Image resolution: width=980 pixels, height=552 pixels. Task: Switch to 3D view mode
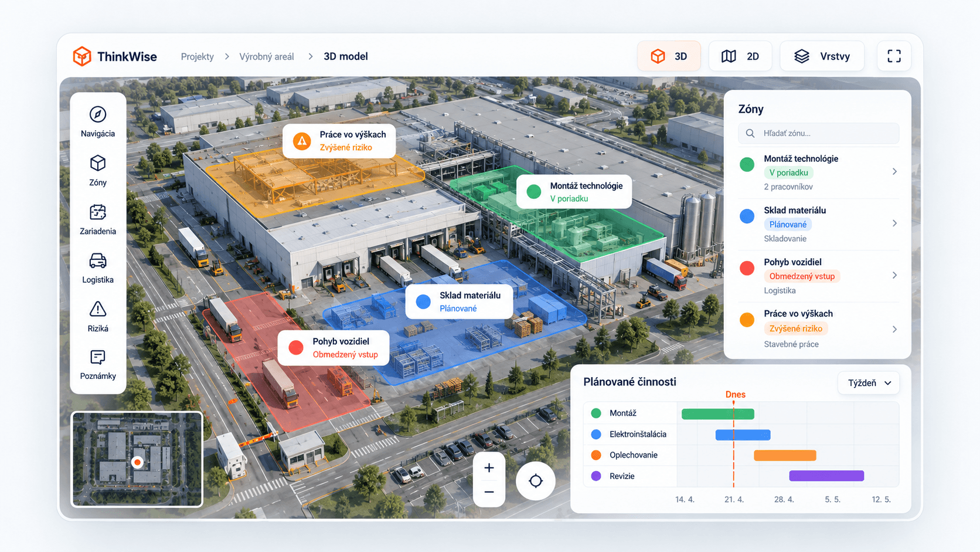pyautogui.click(x=669, y=56)
